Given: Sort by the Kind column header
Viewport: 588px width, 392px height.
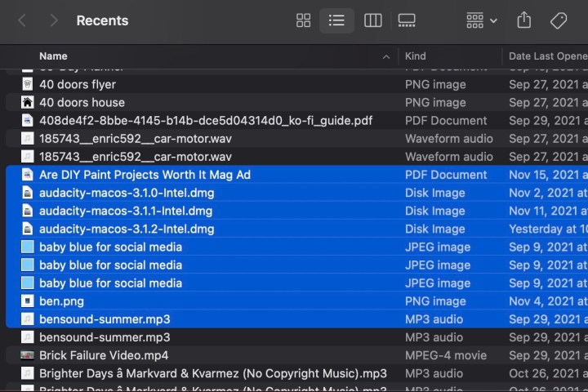Looking at the screenshot, I should 416,56.
